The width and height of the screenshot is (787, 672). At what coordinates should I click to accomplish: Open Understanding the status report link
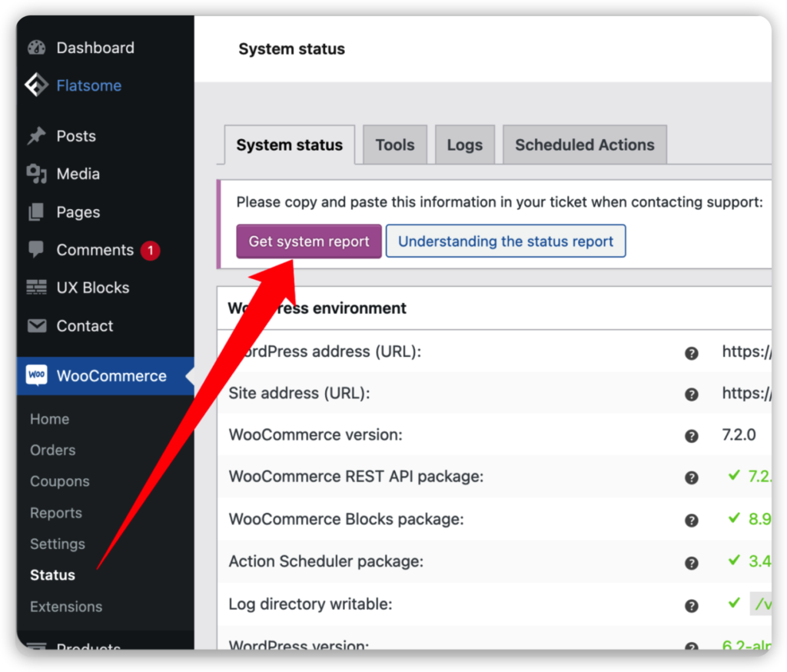[x=506, y=241]
